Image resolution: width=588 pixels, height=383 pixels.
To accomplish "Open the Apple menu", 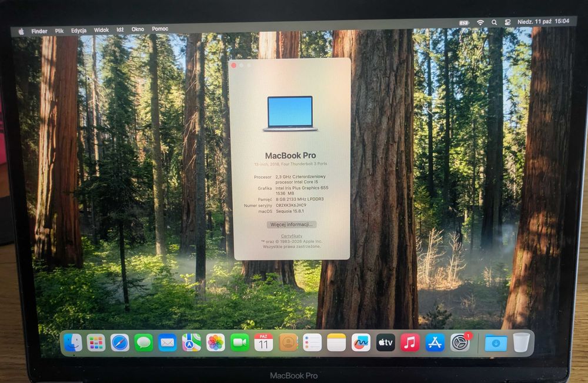I will coord(21,32).
